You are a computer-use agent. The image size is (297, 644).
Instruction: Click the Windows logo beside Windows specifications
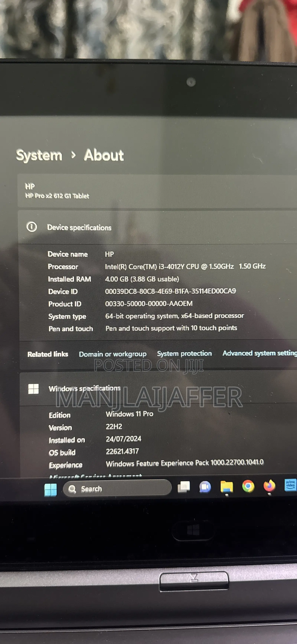[x=33, y=389]
